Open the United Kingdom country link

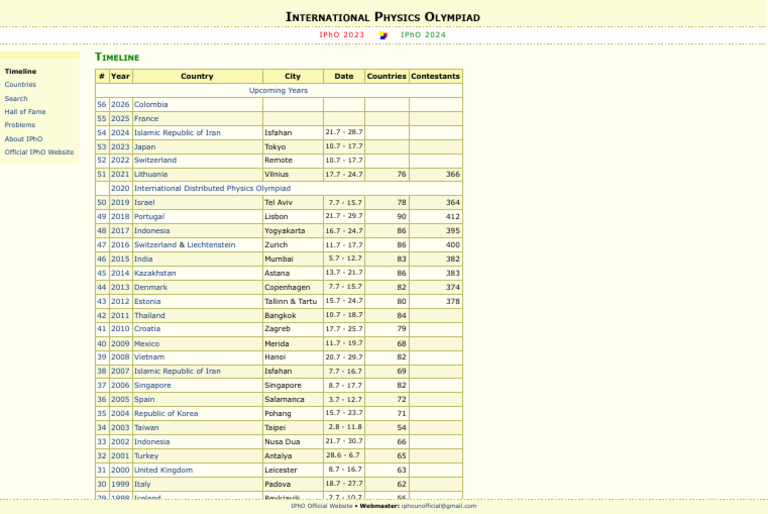(163, 470)
